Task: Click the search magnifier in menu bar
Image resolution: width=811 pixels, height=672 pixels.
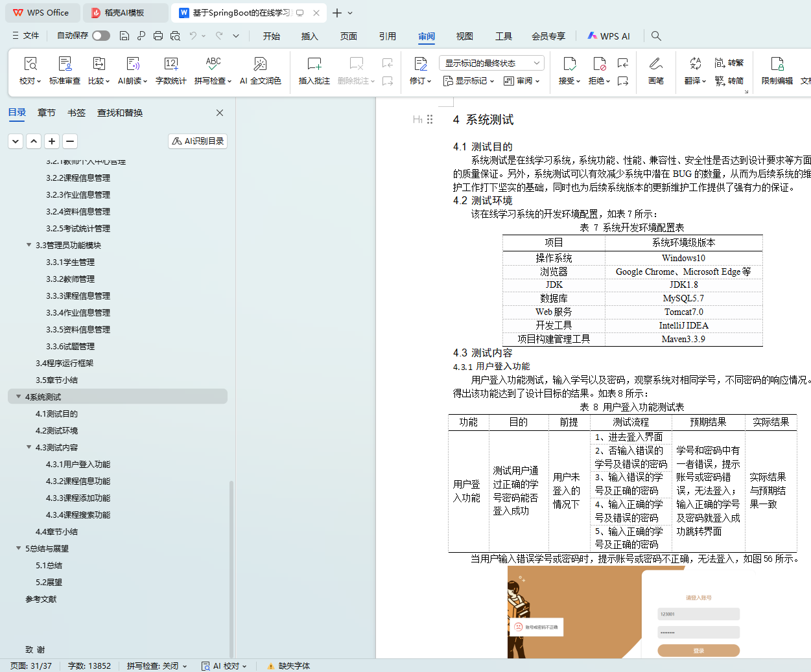Action: pos(656,36)
